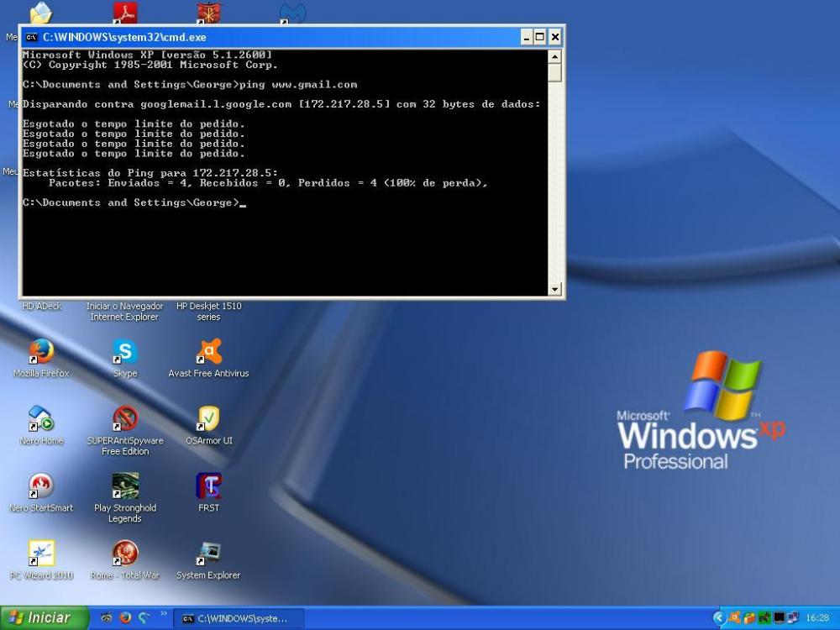This screenshot has width=840, height=630.
Task: Launch Skype from the desktop
Action: point(125,352)
